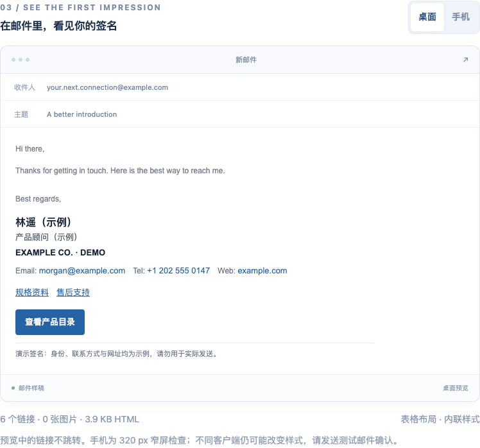Click the 6 个链接 · 0 张图片 stats text
This screenshot has height=448, width=480.
click(x=69, y=419)
